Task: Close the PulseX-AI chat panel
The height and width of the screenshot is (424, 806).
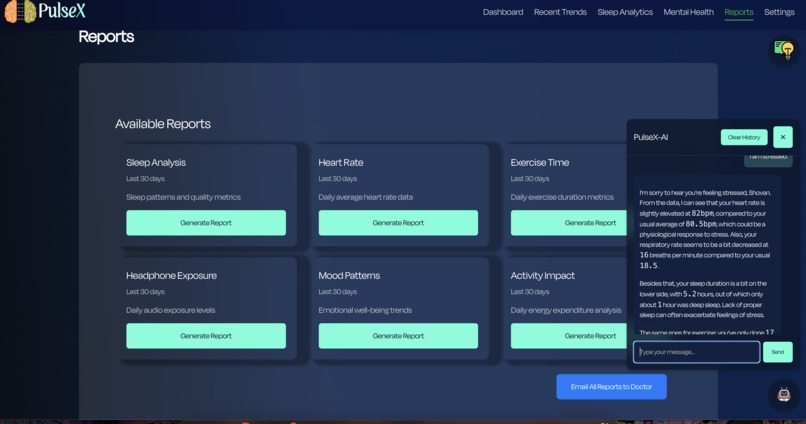Action: (x=782, y=137)
